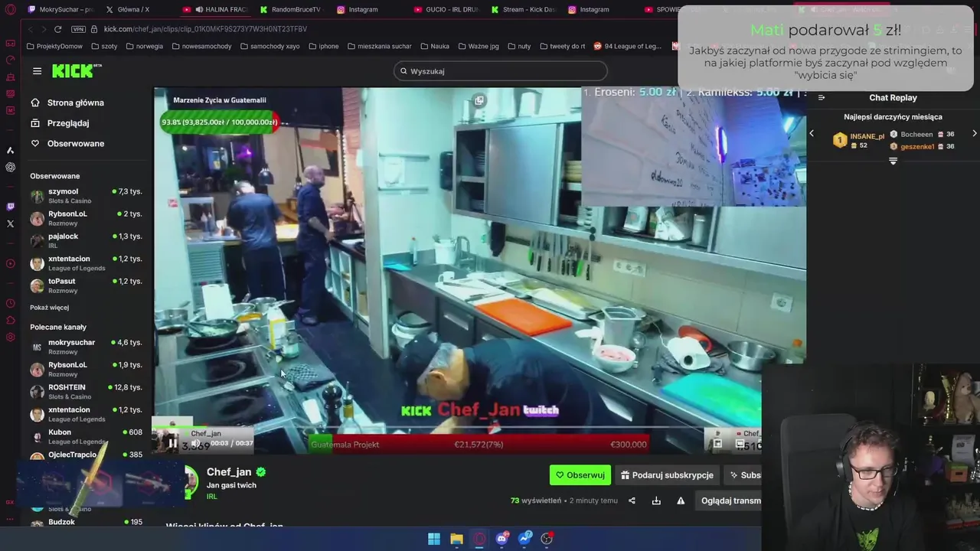Follow Chef_jan with Obserwuj button
980x551 pixels.
click(x=580, y=475)
